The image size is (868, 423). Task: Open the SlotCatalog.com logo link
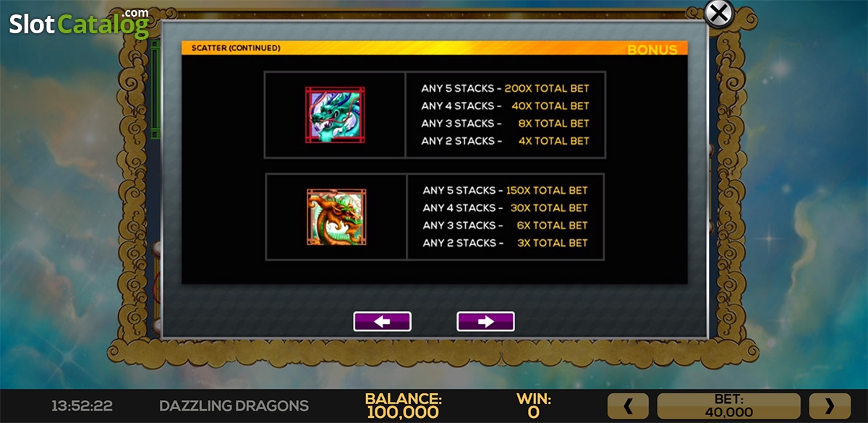pyautogui.click(x=80, y=22)
